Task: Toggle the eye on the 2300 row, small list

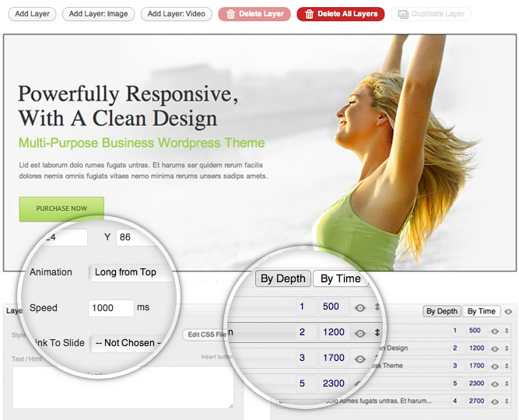Action: tap(495, 384)
